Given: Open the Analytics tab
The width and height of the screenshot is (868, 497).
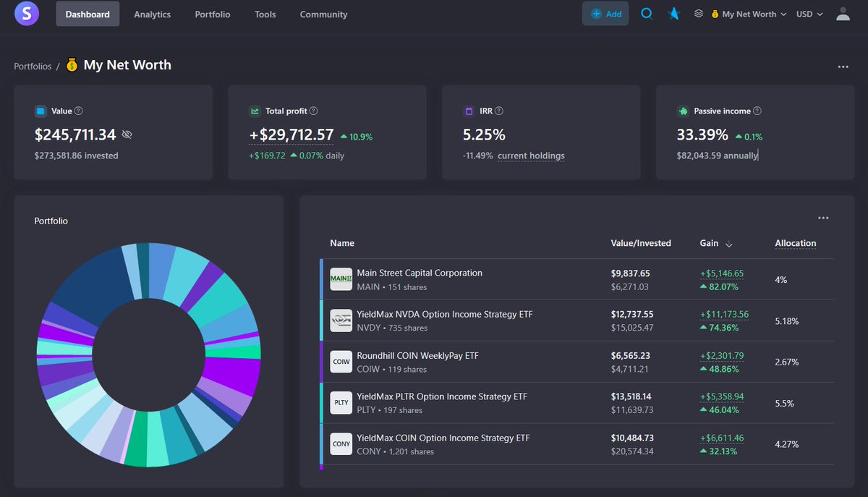Looking at the screenshot, I should [153, 14].
